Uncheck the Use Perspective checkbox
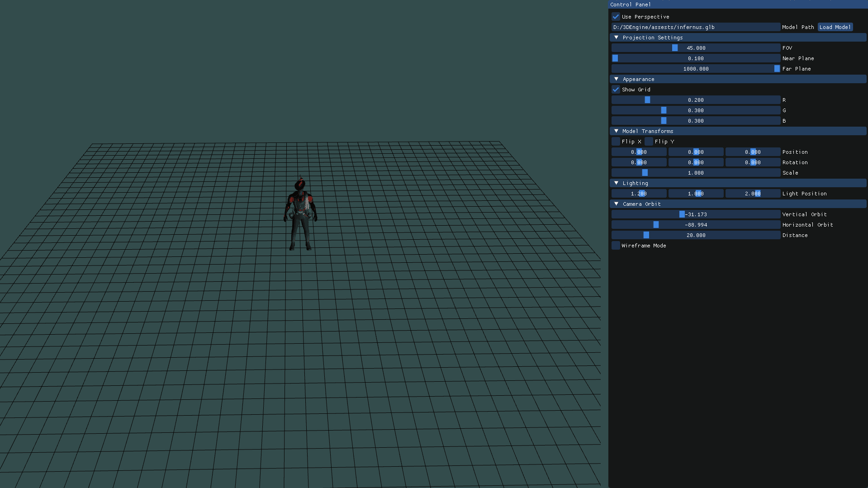Viewport: 868px width, 488px height. 616,17
